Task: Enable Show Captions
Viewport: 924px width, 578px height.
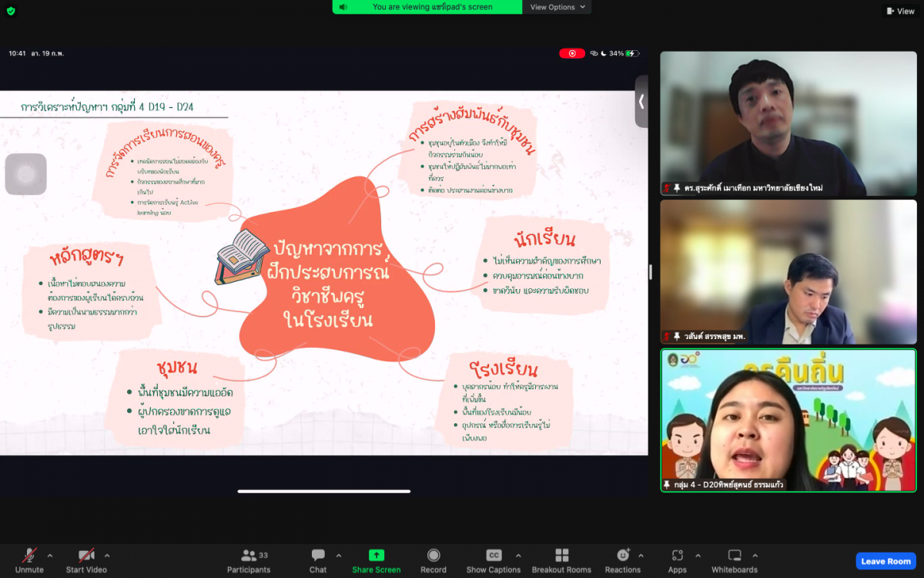Action: pyautogui.click(x=494, y=560)
